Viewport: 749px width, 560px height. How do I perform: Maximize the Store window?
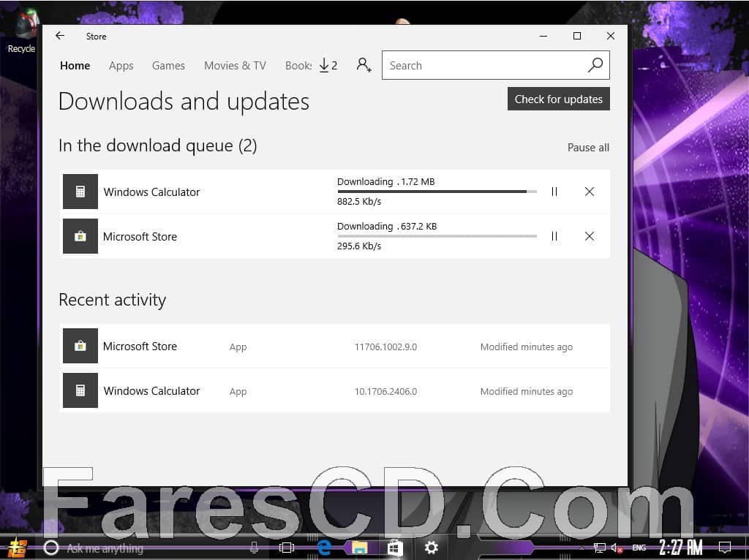(577, 36)
